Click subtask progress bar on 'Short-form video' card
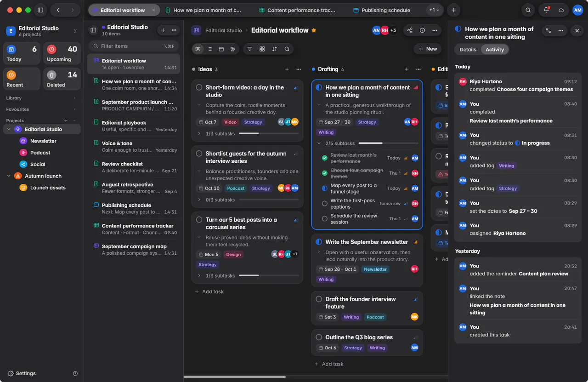Viewport: 588px width, 382px height. [x=269, y=134]
